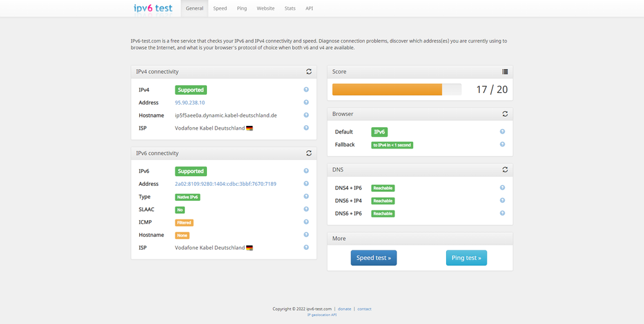Image resolution: width=644 pixels, height=324 pixels.
Task: Open help for IPv6 ISP row
Action: click(306, 248)
